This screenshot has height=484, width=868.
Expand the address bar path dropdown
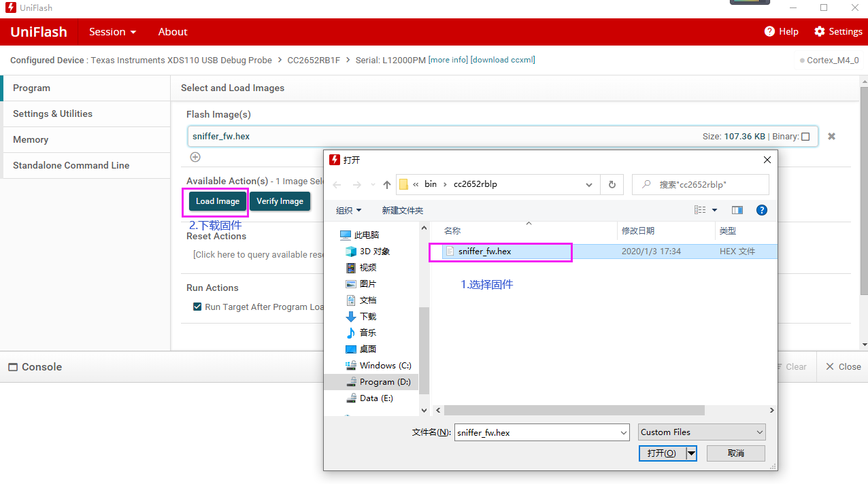(589, 184)
